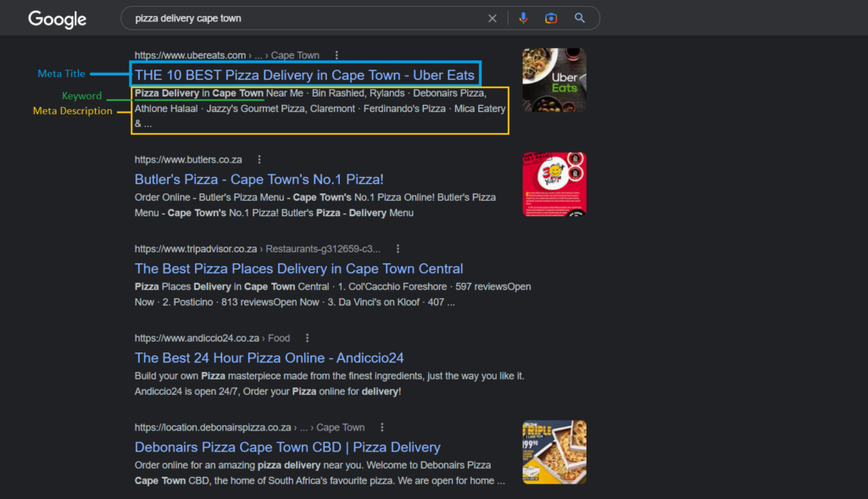Start voice search with microphone icon
Screen dimensions: 868x499
[x=523, y=19]
